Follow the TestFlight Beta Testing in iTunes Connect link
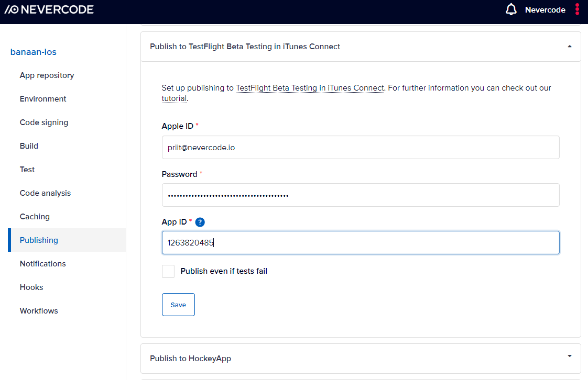 point(310,88)
